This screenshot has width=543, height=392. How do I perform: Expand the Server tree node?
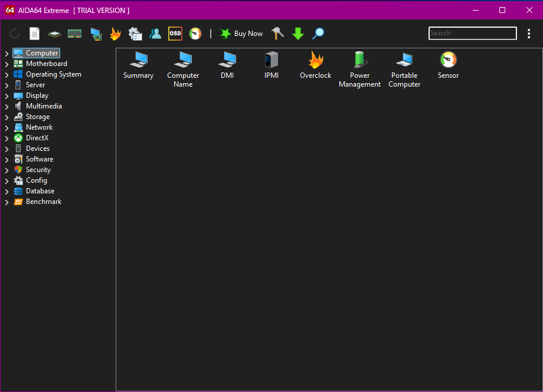(6, 85)
